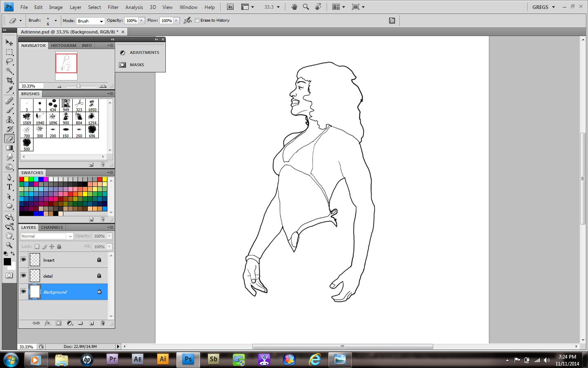Open the layer blend mode Normal dropdown

[46, 236]
